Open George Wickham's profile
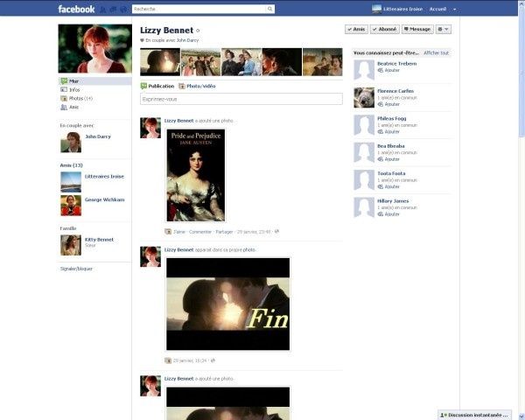The height and width of the screenshot is (420, 525). pyautogui.click(x=104, y=199)
